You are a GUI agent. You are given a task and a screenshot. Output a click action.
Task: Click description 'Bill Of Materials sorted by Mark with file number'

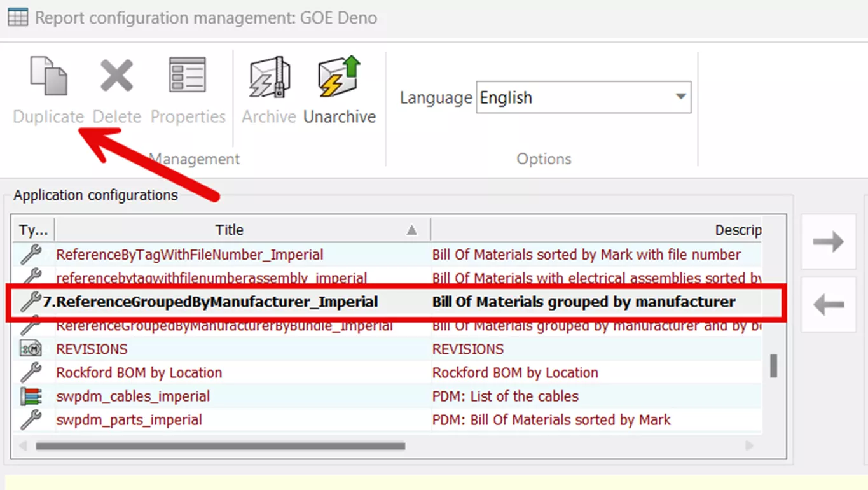pyautogui.click(x=586, y=255)
